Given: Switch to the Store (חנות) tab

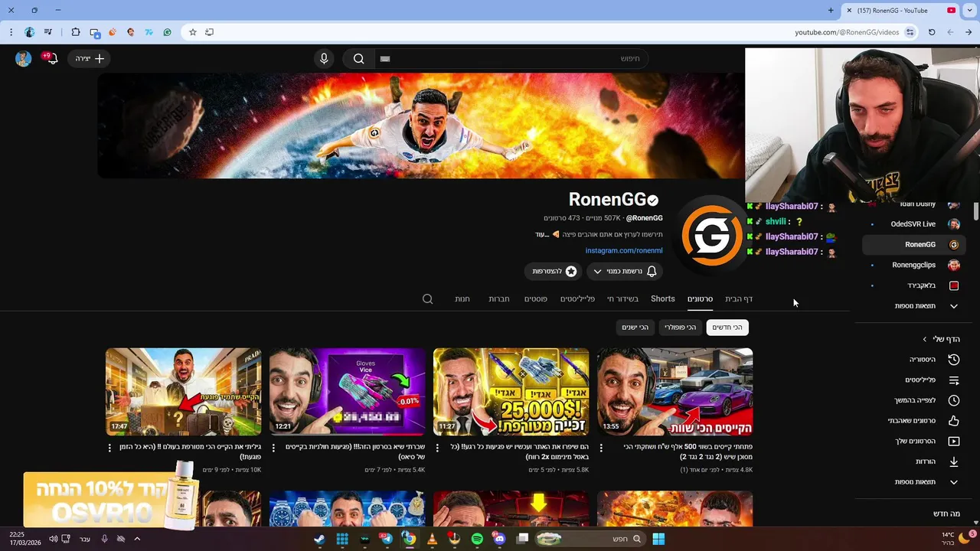Looking at the screenshot, I should [x=462, y=299].
